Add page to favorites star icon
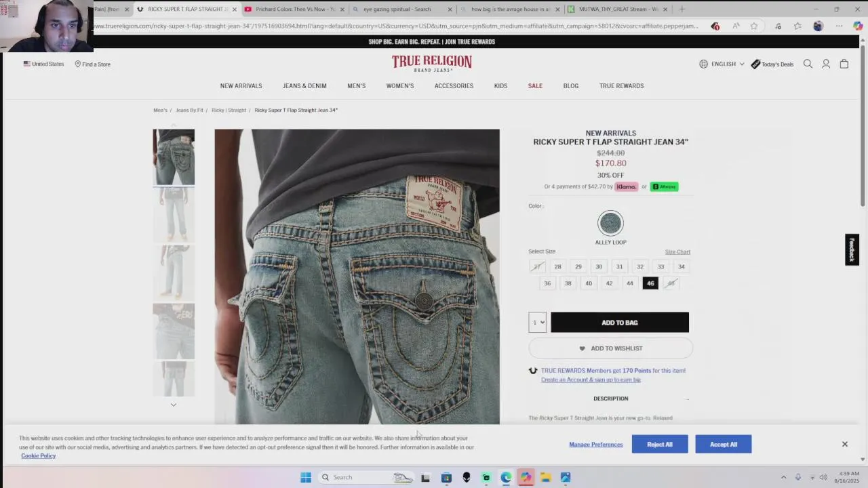The height and width of the screenshot is (488, 868). pos(753,26)
